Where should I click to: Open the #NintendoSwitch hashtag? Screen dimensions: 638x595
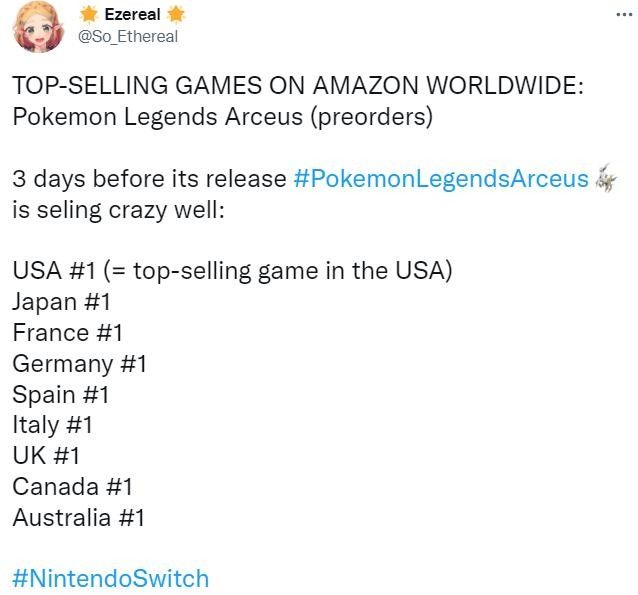point(111,578)
